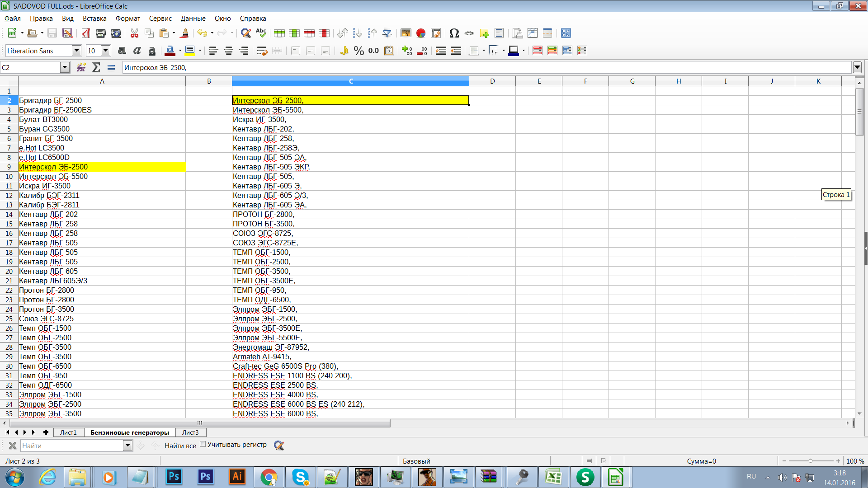Viewport: 868px width, 488px height.
Task: Open Function Wizard icon
Action: (81, 67)
